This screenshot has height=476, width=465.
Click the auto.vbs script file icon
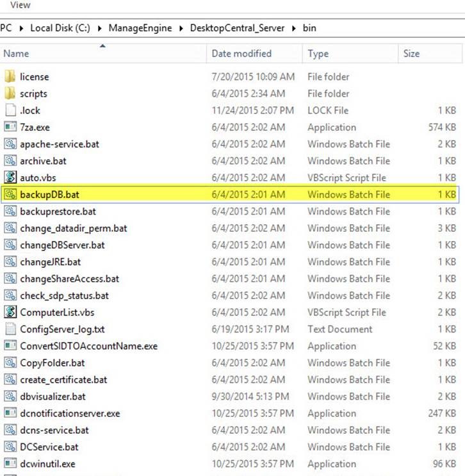[10, 177]
